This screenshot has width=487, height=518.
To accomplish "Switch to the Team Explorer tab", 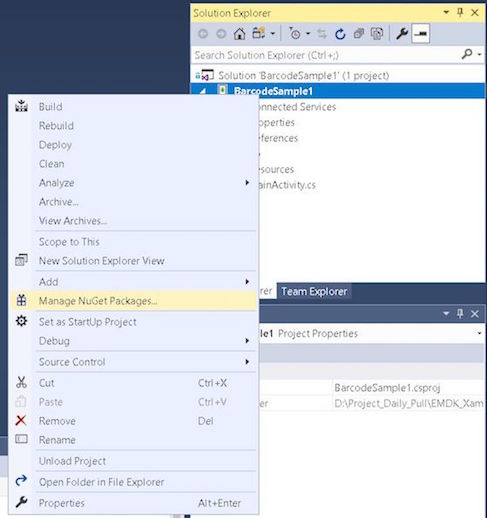I will point(314,292).
